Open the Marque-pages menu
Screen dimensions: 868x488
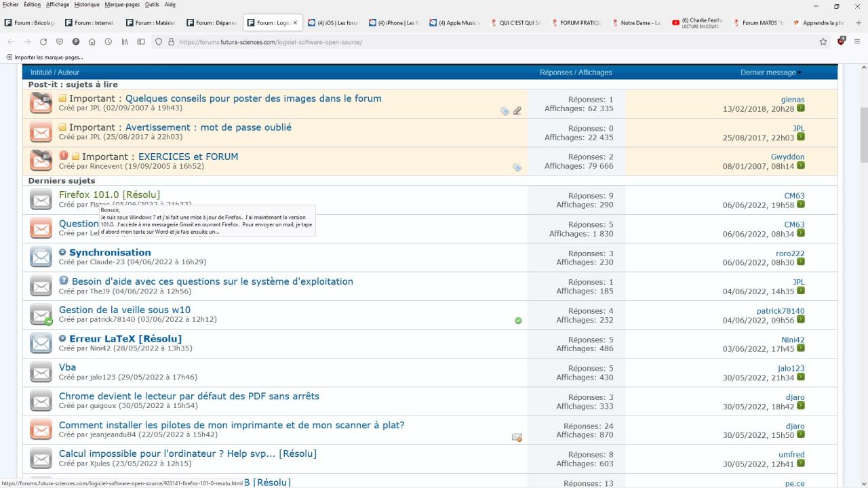(x=122, y=5)
